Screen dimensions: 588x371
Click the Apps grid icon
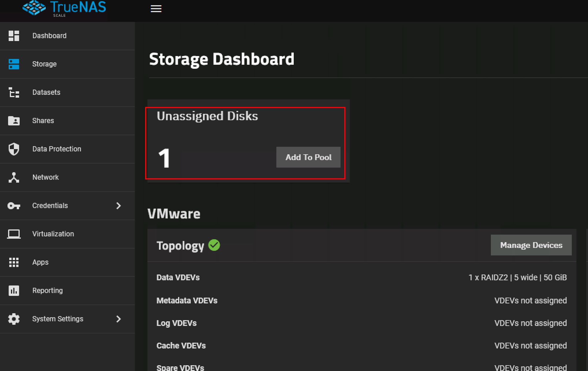pos(14,262)
